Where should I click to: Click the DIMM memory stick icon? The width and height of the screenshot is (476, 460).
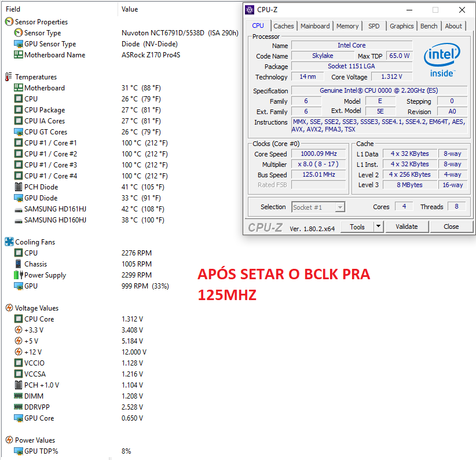(19, 396)
